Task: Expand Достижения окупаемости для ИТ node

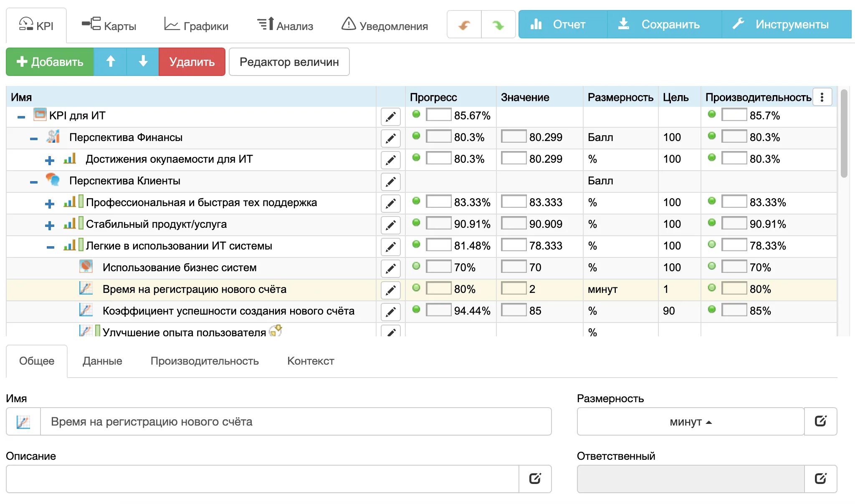Action: (x=50, y=160)
